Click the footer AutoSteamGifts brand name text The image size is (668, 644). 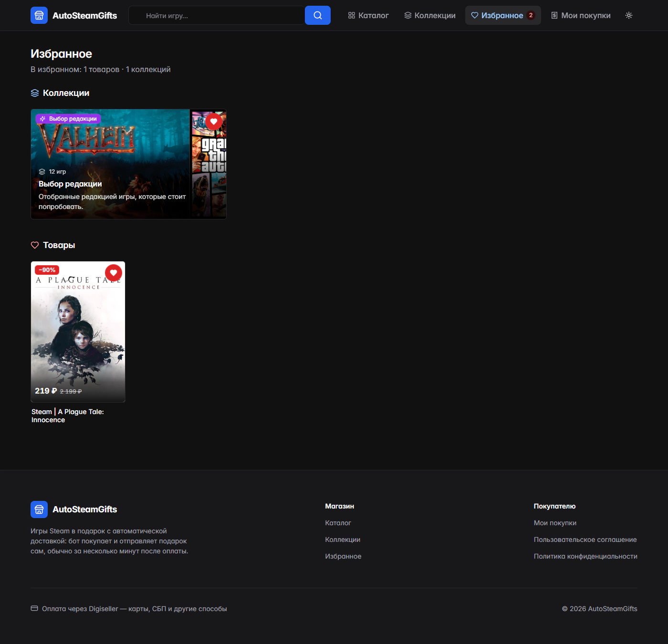tap(85, 509)
